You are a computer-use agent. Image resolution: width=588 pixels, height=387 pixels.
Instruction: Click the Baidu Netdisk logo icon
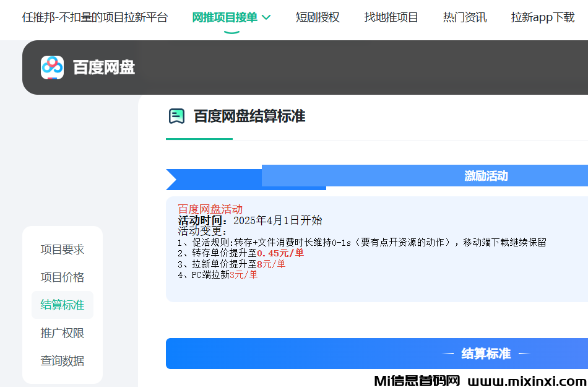[x=53, y=67]
